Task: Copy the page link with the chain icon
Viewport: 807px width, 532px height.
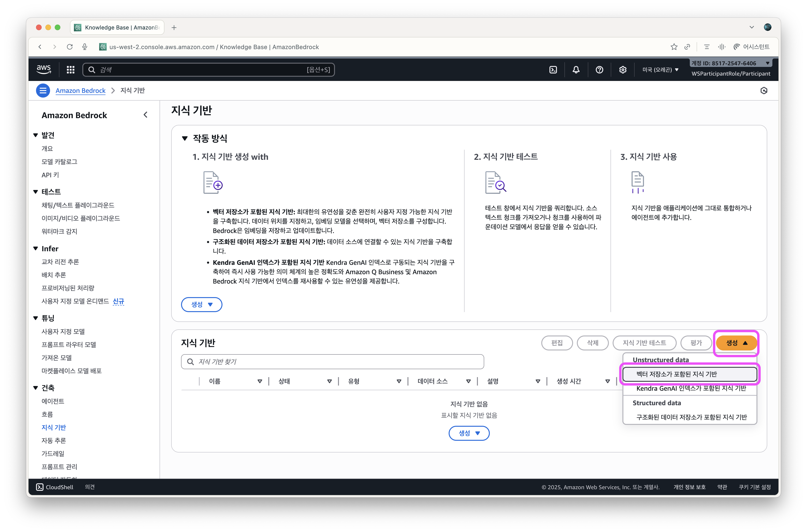Action: coord(687,47)
